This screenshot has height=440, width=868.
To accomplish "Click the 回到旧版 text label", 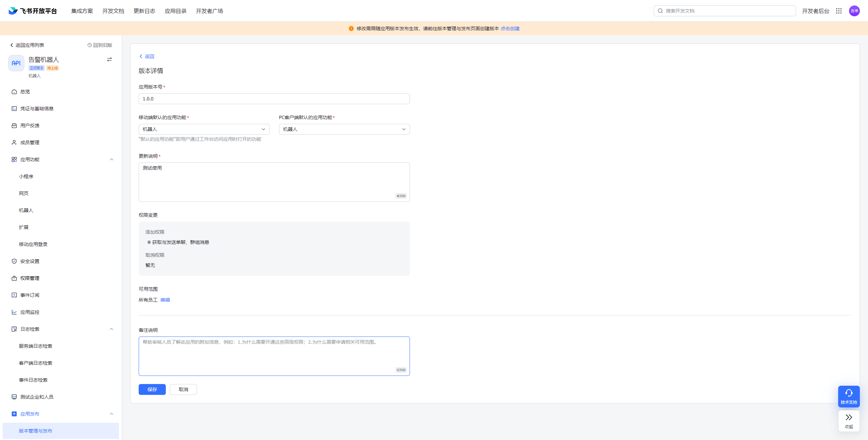I will tap(103, 45).
